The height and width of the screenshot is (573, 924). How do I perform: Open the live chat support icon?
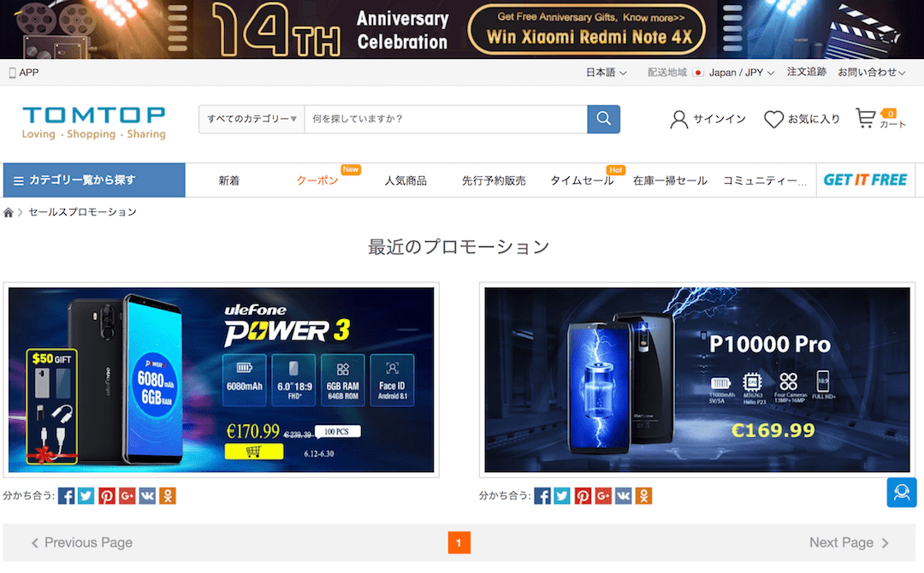902,493
